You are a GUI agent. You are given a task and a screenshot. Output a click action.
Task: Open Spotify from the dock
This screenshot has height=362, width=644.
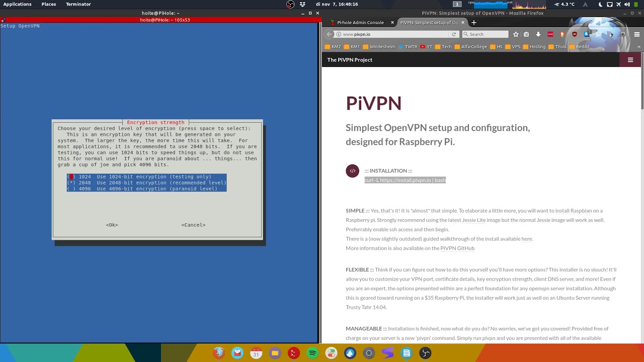coord(312,353)
